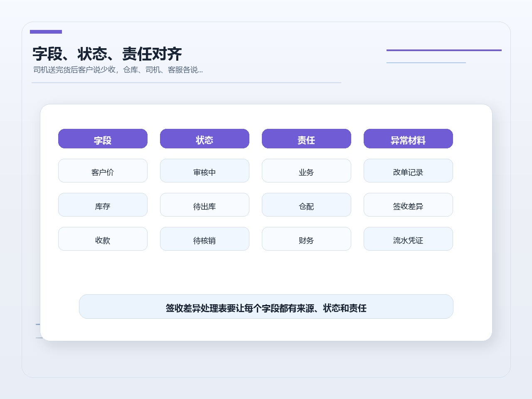Viewport: 532px width, 399px height.
Task: Click the 状态 column header
Action: click(204, 138)
